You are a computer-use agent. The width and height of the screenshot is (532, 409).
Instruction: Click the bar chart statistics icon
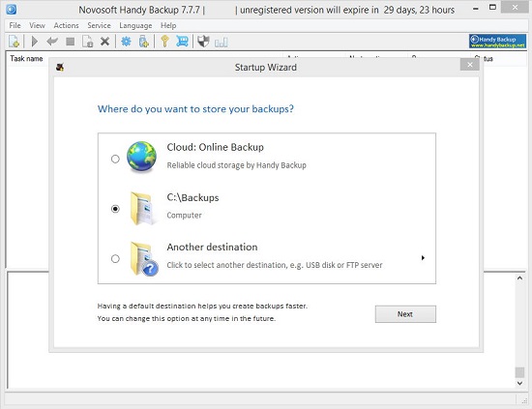click(222, 43)
